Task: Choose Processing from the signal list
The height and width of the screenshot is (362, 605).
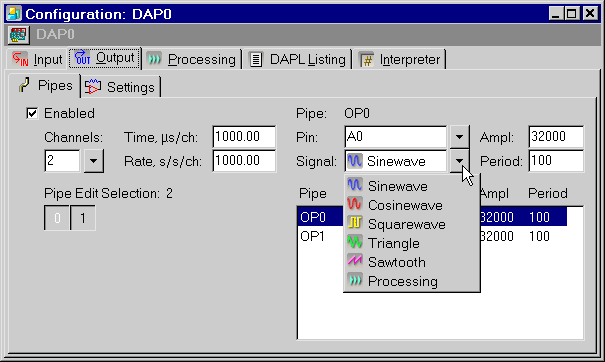Action: click(412, 281)
